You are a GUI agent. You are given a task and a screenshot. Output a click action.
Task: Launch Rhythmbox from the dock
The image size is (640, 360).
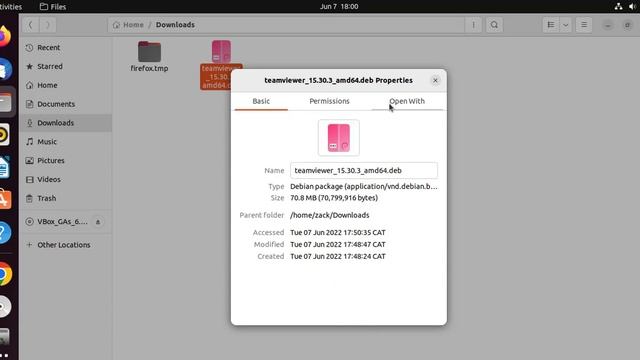click(4, 135)
